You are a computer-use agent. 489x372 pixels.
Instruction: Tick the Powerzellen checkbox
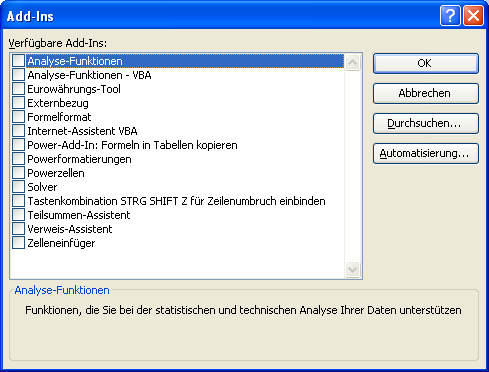tap(18, 173)
